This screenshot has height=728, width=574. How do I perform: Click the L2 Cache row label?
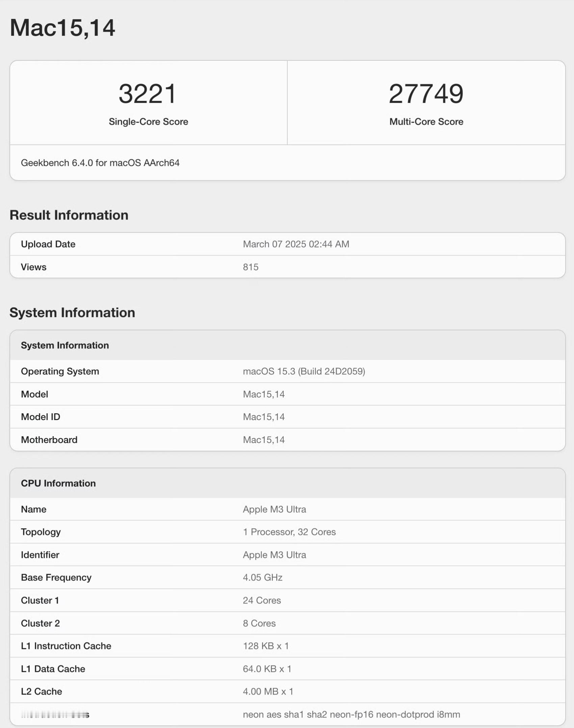[x=41, y=692]
